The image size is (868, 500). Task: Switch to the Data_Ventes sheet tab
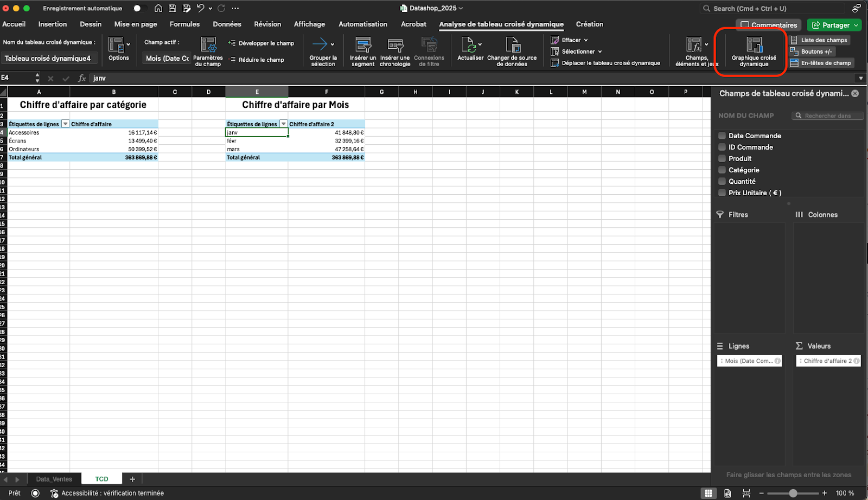(54, 479)
